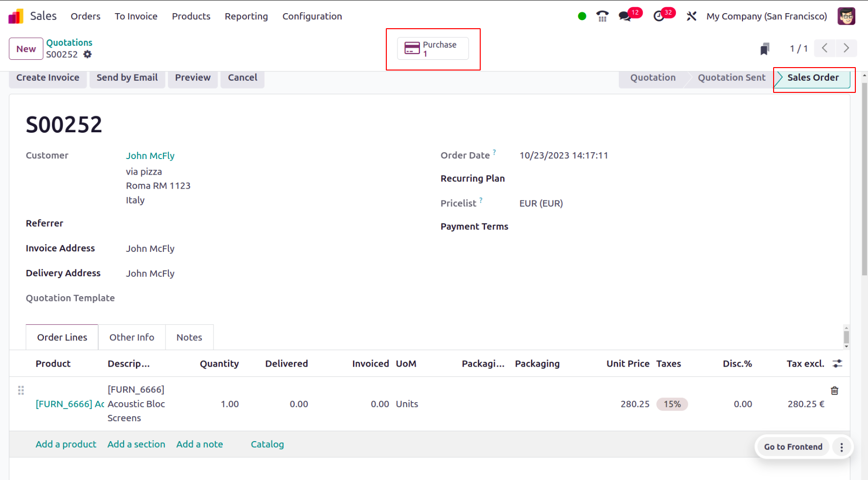Viewport: 868px width, 480px height.
Task: Open the Purchase smart button
Action: pyautogui.click(x=433, y=49)
